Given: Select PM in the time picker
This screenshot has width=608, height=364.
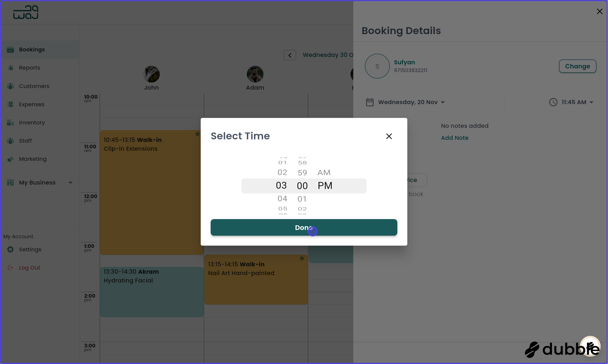Looking at the screenshot, I should tap(325, 185).
